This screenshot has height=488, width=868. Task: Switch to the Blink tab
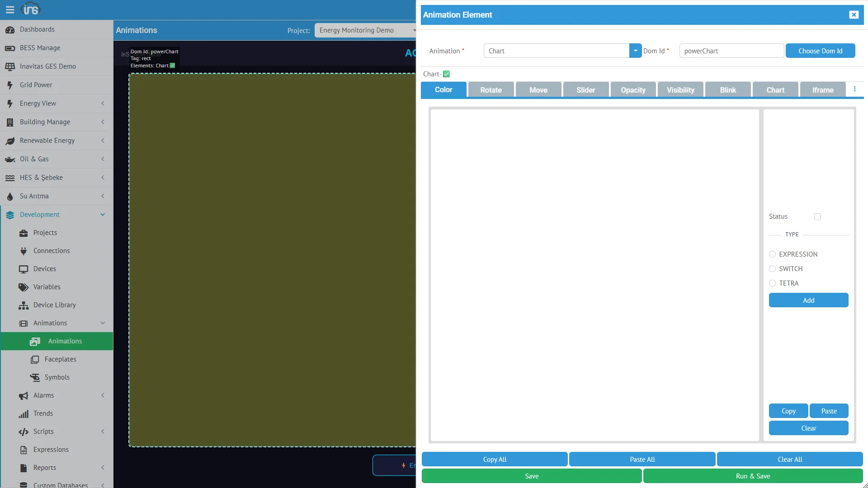[x=727, y=89]
